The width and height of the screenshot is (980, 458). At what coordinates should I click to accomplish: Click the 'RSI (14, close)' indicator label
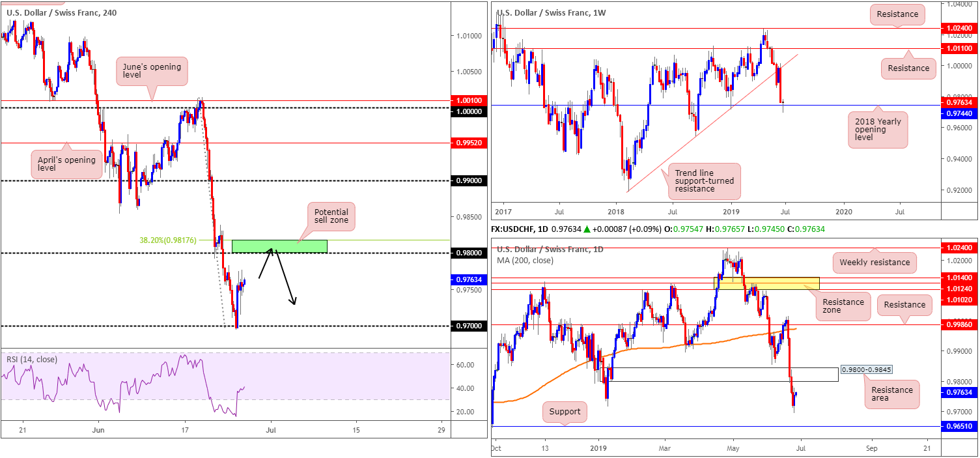click(32, 359)
